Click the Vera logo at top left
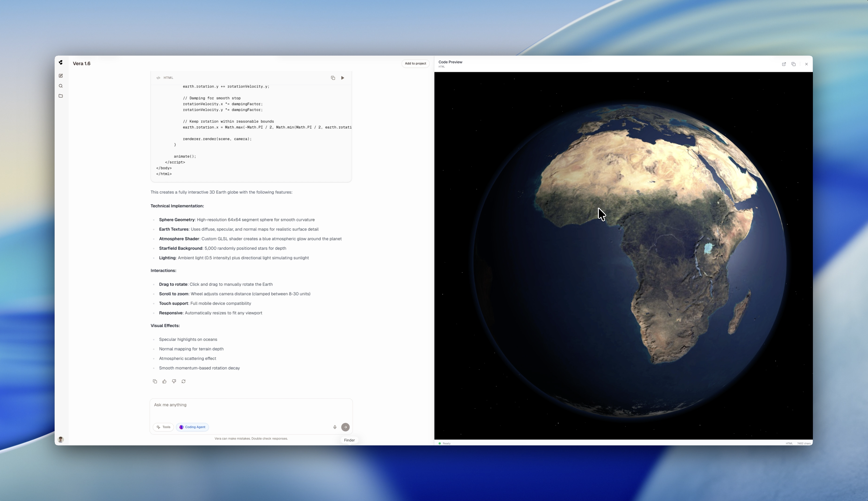Image resolution: width=868 pixels, height=501 pixels. pos(60,62)
